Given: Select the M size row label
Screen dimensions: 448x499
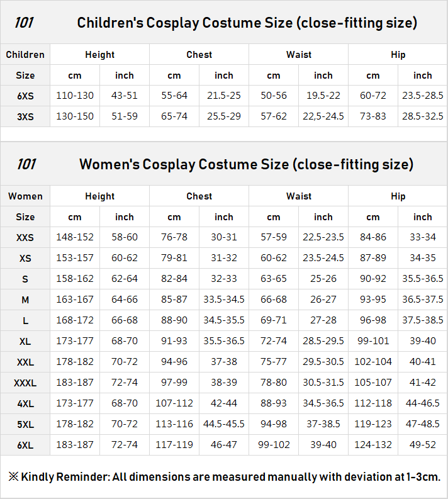Looking at the screenshot, I should pyautogui.click(x=25, y=300).
